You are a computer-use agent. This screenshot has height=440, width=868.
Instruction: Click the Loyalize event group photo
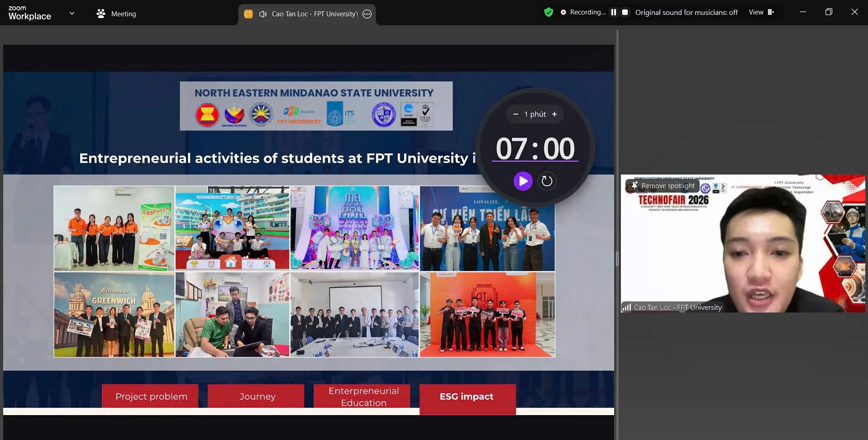487,228
